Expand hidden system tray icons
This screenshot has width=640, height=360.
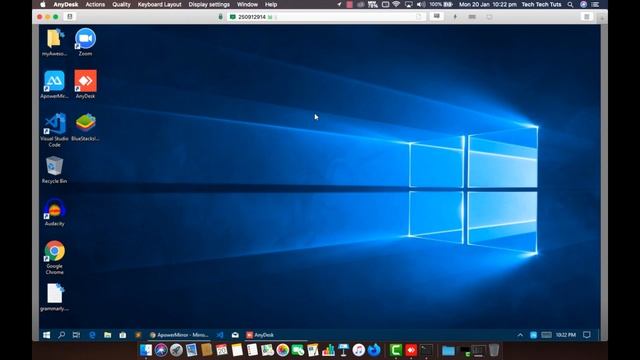(x=520, y=335)
